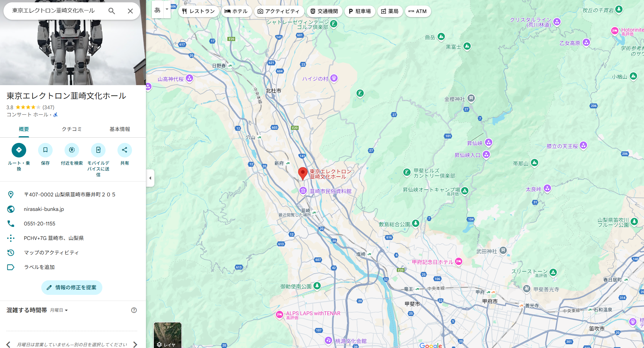This screenshot has width=644, height=348.
Task: Click the address 〒407-0002 山梨県韮崎市藤井町
Action: pyautogui.click(x=70, y=195)
